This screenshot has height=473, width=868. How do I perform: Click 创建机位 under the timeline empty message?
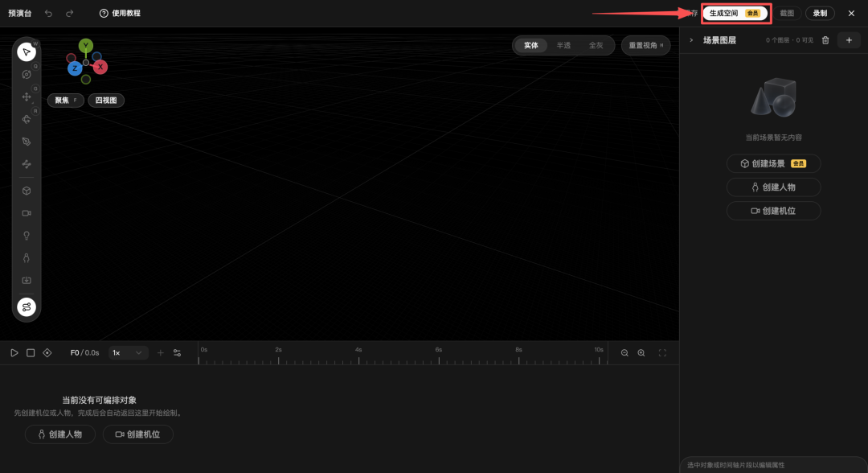pos(138,434)
